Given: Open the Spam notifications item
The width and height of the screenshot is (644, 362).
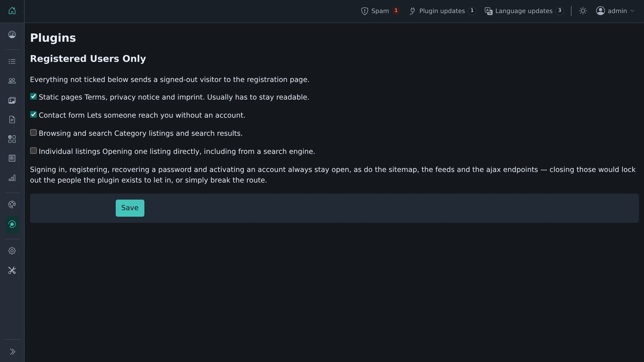Looking at the screenshot, I should coord(380,11).
